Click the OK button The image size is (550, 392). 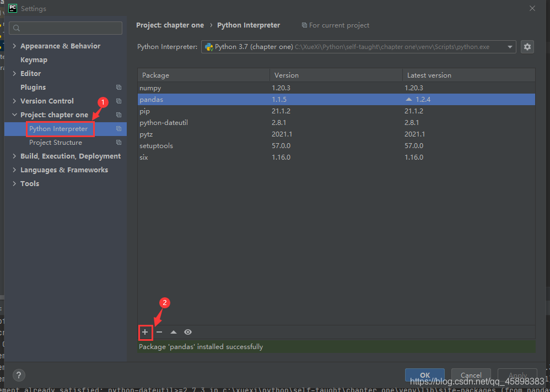(x=424, y=375)
